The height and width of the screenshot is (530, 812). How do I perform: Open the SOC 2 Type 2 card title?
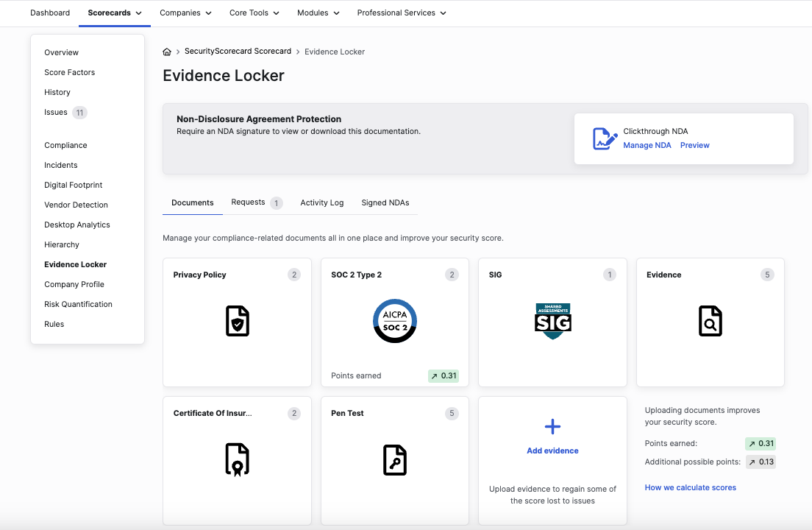pyautogui.click(x=356, y=275)
